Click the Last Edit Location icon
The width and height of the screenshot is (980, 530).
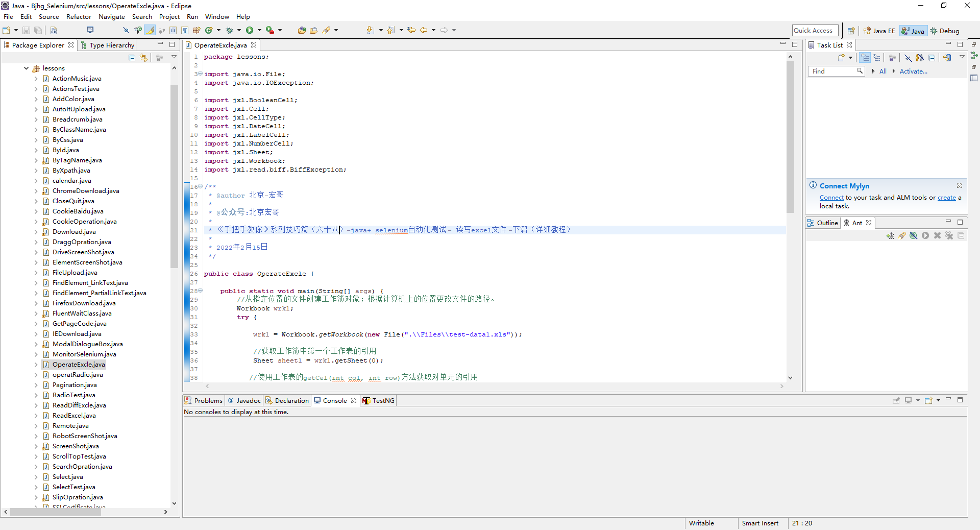tap(411, 30)
